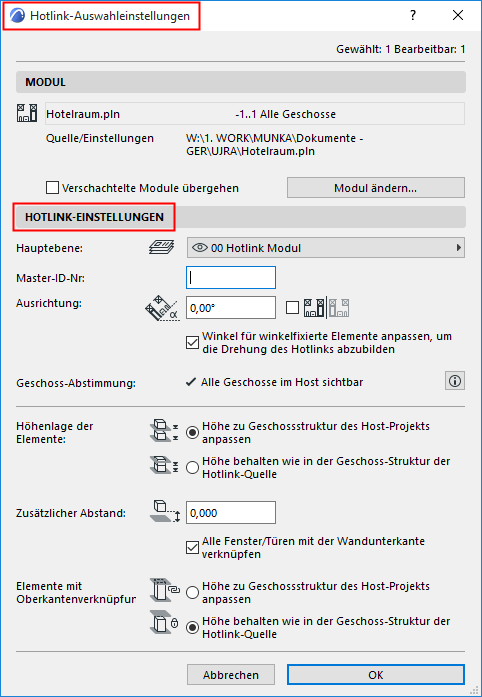Click the Zusätzlicher Abstand offset icon
482x697 pixels.
(166, 512)
